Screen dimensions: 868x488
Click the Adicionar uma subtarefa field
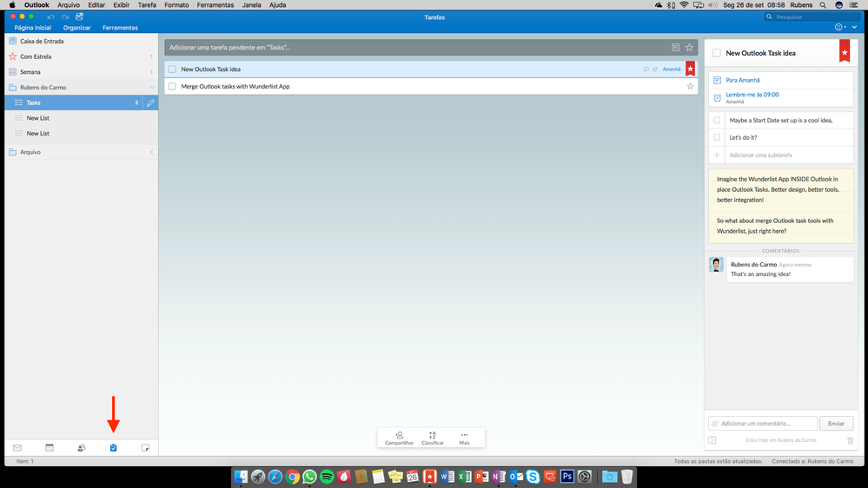point(780,155)
